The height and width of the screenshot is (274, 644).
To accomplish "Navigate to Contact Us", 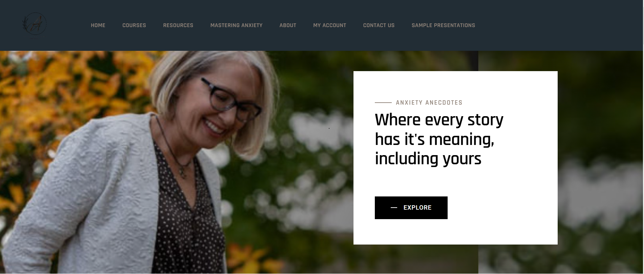I will (379, 25).
